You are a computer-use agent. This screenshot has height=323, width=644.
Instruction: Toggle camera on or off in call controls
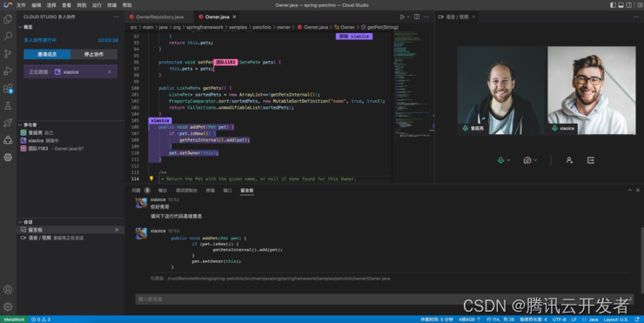(527, 160)
